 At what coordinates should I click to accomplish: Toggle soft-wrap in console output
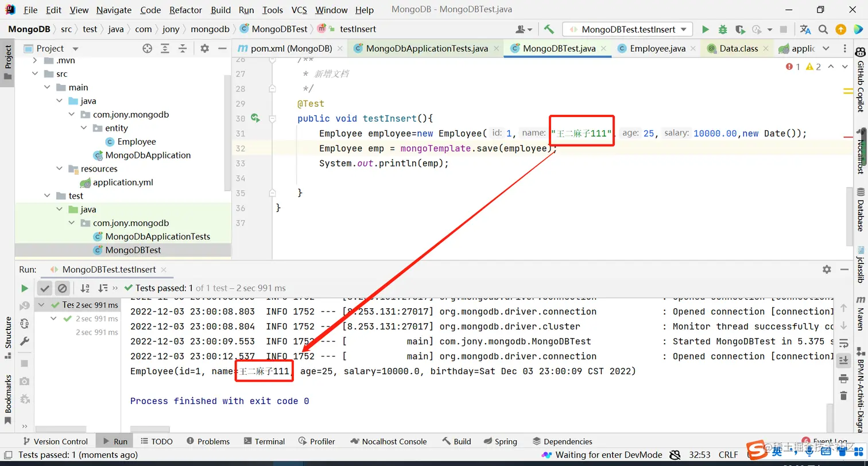843,343
